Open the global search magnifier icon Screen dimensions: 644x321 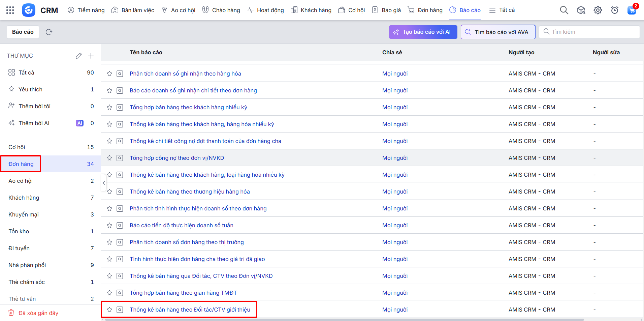pos(564,10)
